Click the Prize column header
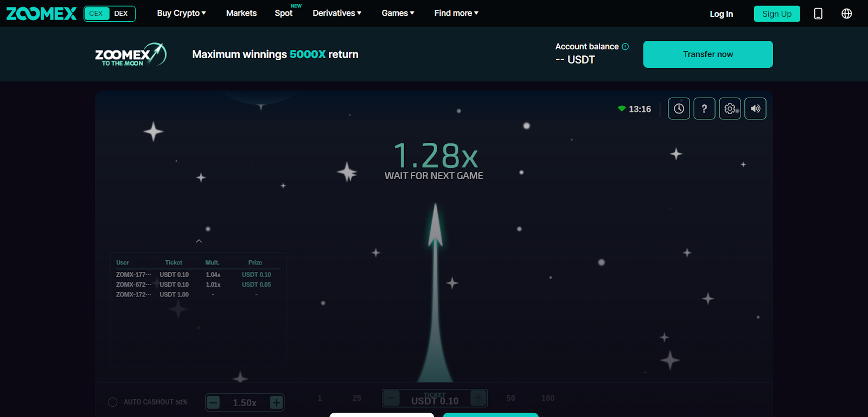The height and width of the screenshot is (417, 868). click(x=255, y=262)
